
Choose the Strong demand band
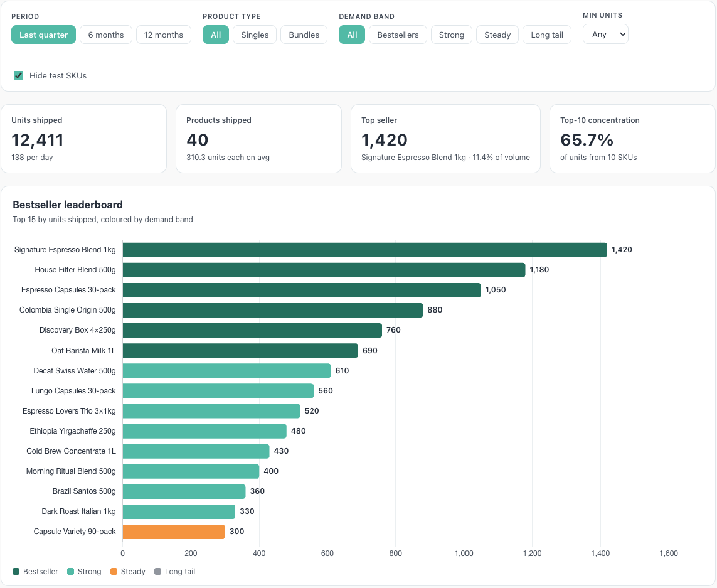tap(451, 35)
